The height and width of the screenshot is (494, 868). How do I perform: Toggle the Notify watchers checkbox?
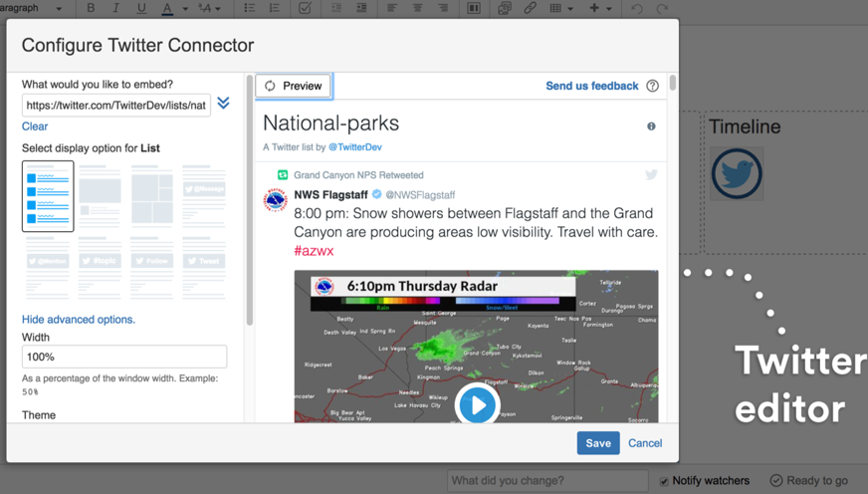click(664, 481)
